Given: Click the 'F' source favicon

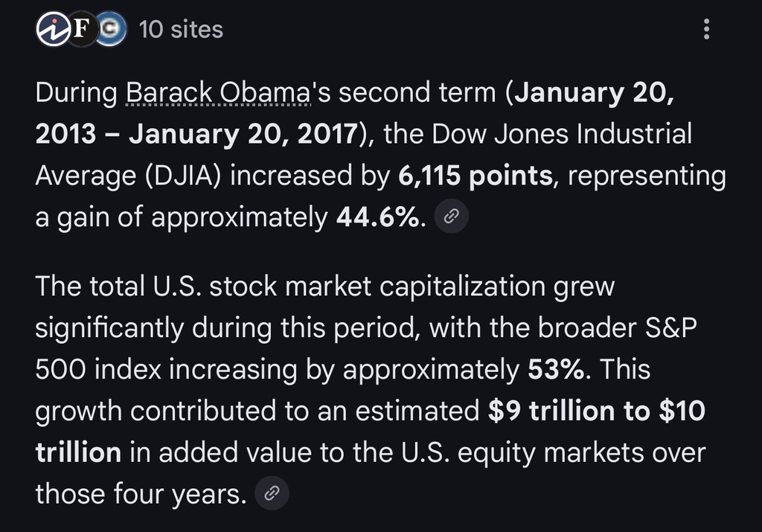Looking at the screenshot, I should point(81,30).
